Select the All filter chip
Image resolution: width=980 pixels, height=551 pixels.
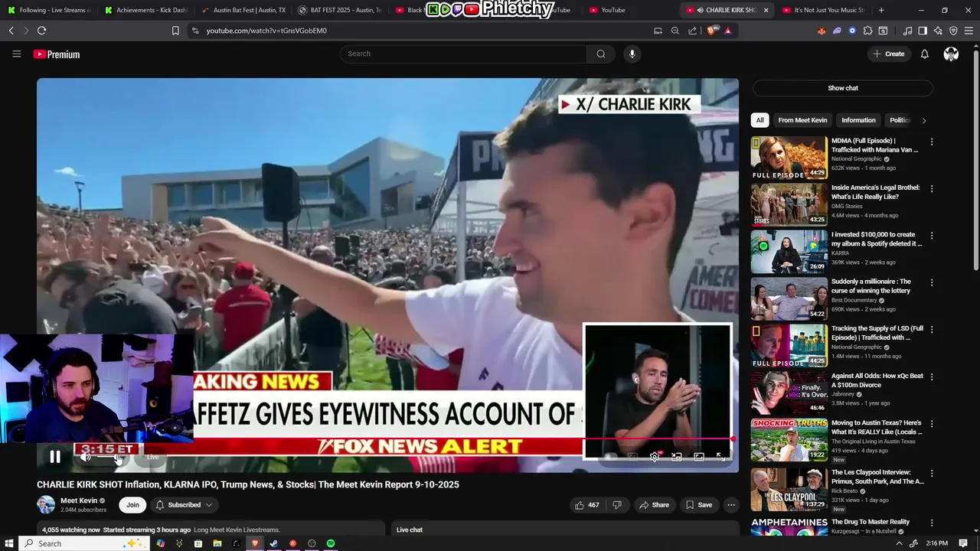pyautogui.click(x=759, y=120)
